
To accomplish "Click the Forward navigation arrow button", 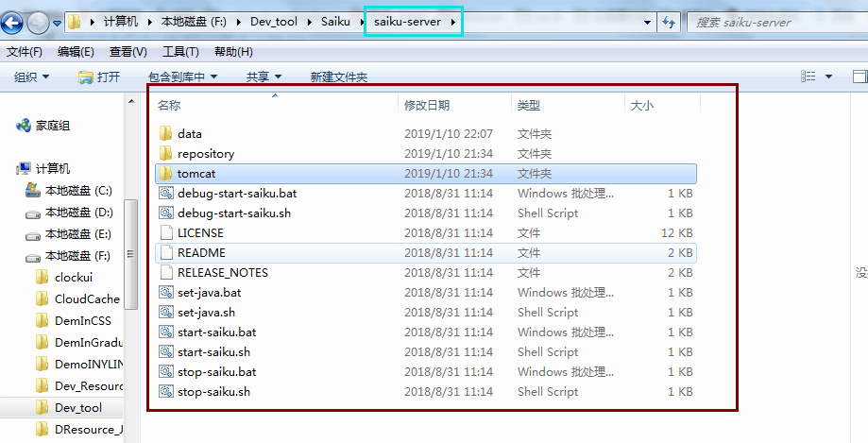I will point(38,24).
